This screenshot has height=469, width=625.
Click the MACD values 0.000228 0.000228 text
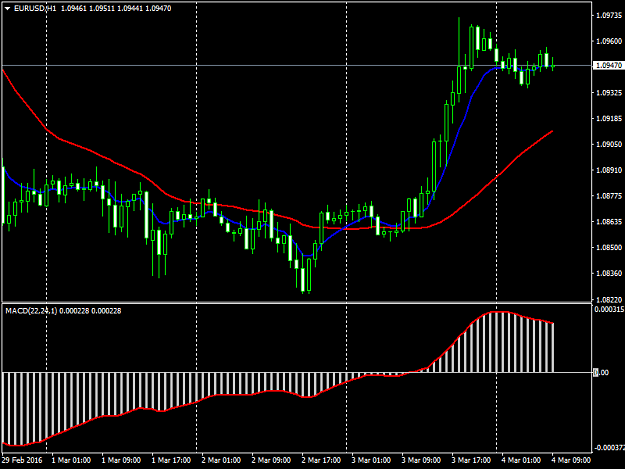pyautogui.click(x=90, y=311)
